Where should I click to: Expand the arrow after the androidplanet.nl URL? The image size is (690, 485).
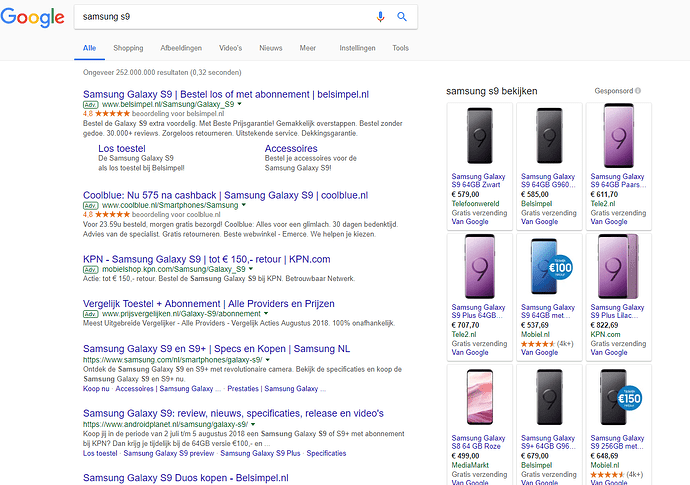click(252, 424)
